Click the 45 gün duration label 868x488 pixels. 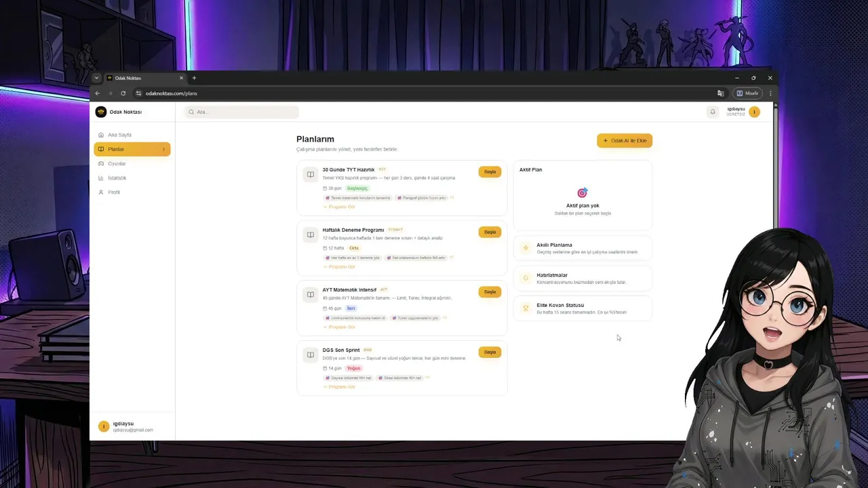click(x=332, y=308)
